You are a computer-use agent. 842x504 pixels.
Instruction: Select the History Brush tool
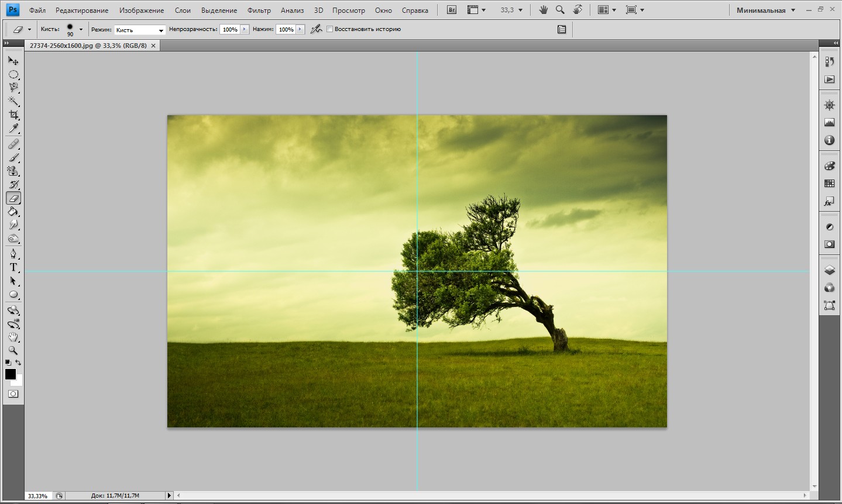(13, 185)
